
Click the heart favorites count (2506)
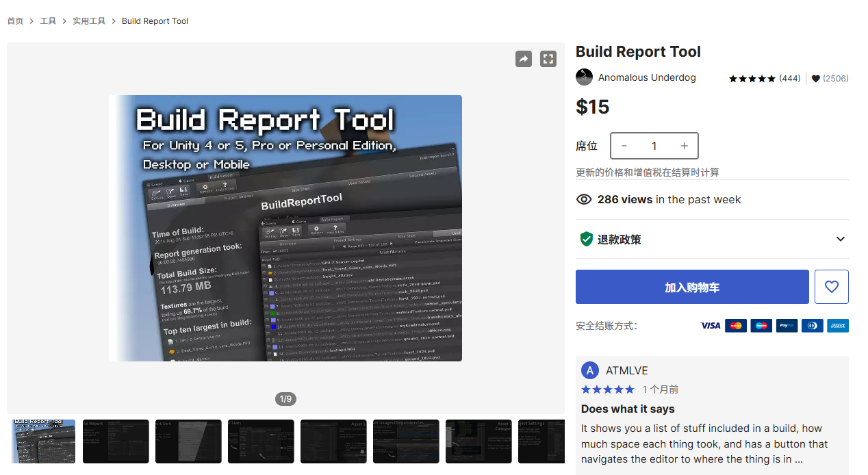[830, 79]
